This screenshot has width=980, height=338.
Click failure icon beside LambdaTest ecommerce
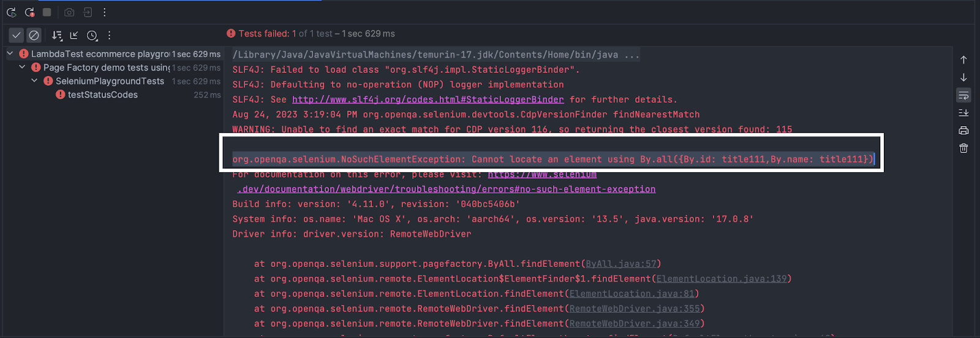coord(23,54)
